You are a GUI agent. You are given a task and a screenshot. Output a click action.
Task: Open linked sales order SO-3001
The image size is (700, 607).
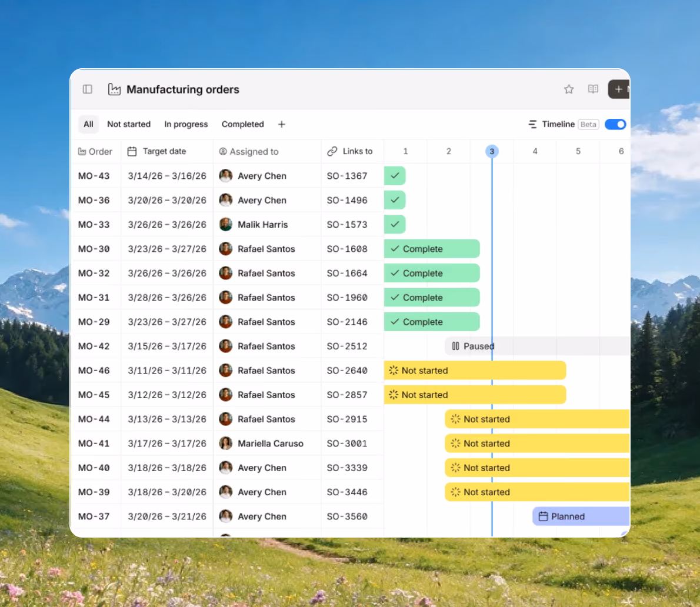[x=347, y=443]
